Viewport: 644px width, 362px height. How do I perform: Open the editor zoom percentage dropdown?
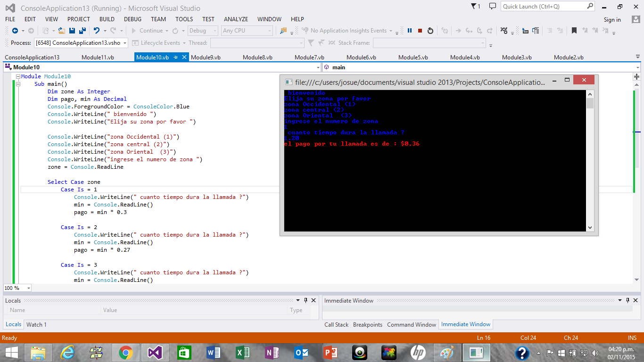tap(17, 288)
